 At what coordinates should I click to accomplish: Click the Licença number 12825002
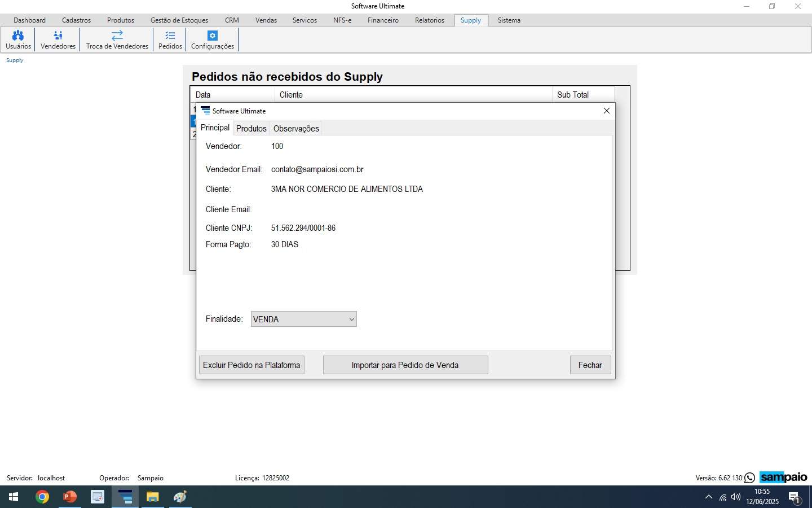tap(276, 478)
